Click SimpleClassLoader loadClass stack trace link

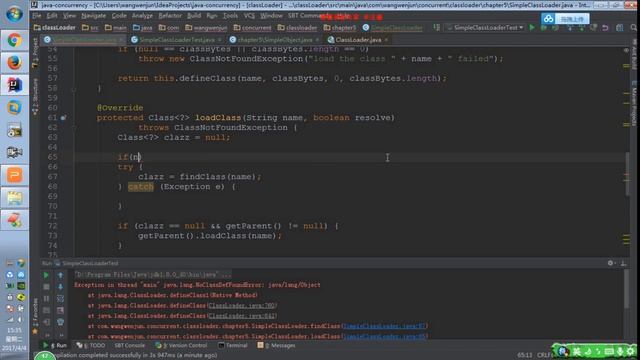(x=384, y=337)
